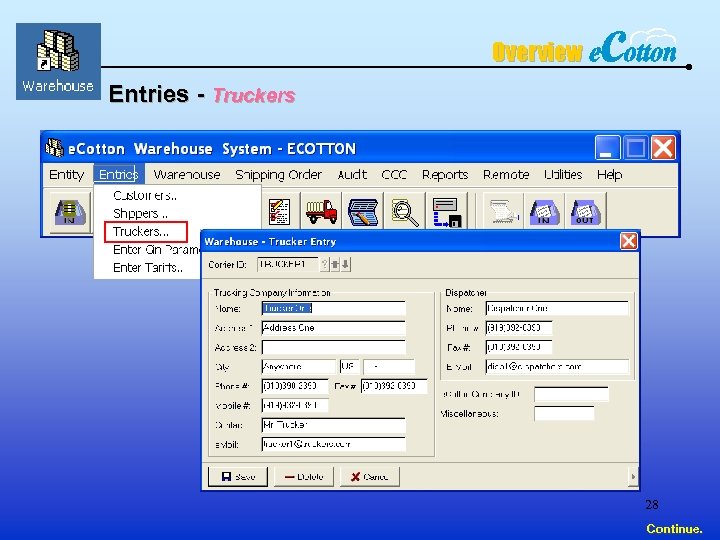Click the trucking company eMail field
The width and height of the screenshot is (720, 540).
coord(333,444)
